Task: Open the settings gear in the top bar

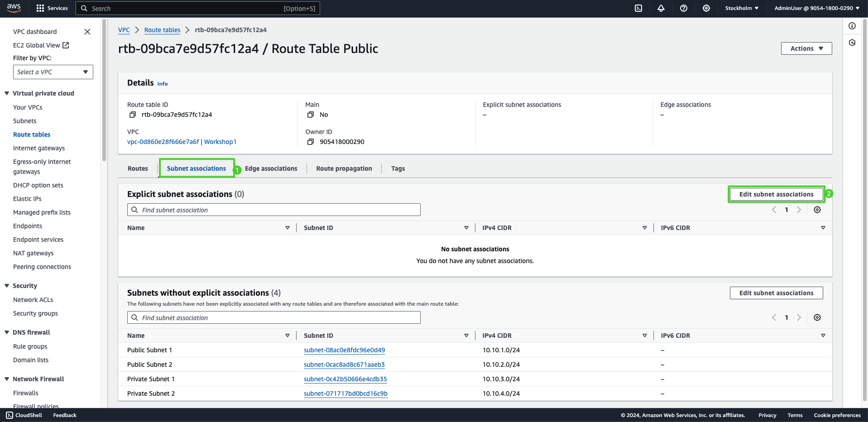Action: [x=706, y=8]
